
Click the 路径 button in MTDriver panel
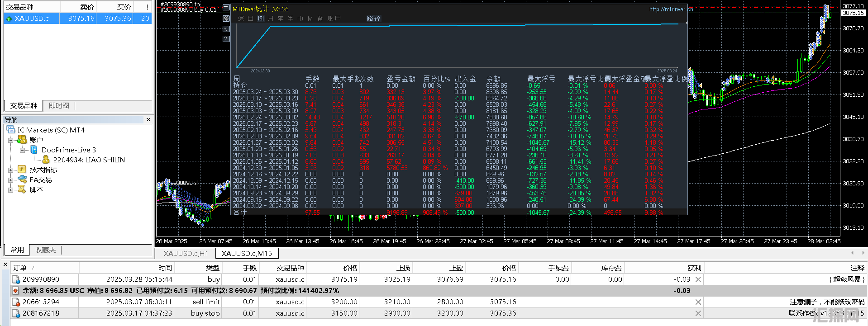click(373, 19)
